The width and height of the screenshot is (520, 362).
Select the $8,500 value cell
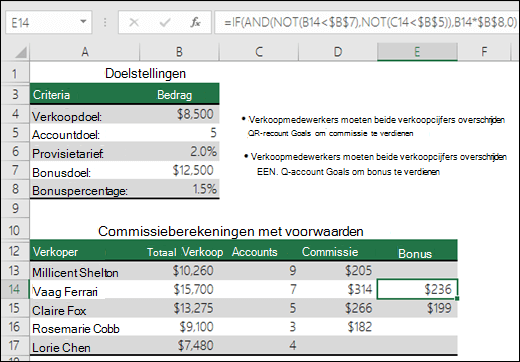[179, 114]
